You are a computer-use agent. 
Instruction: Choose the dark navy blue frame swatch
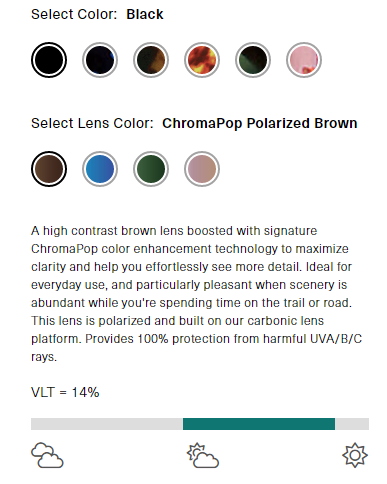pyautogui.click(x=100, y=60)
